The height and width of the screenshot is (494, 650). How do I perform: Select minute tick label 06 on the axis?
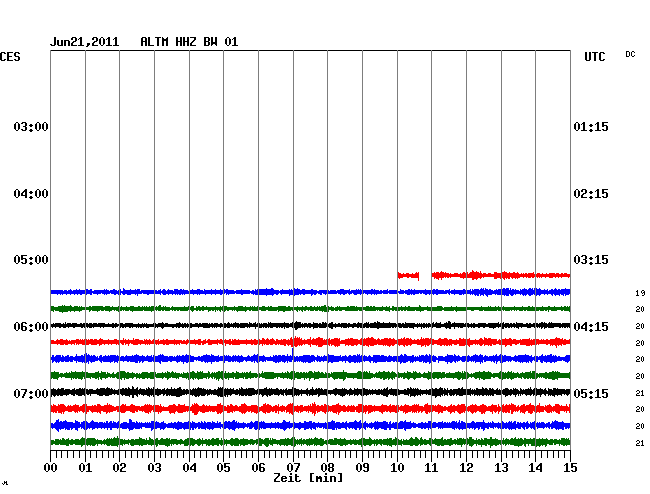click(258, 468)
